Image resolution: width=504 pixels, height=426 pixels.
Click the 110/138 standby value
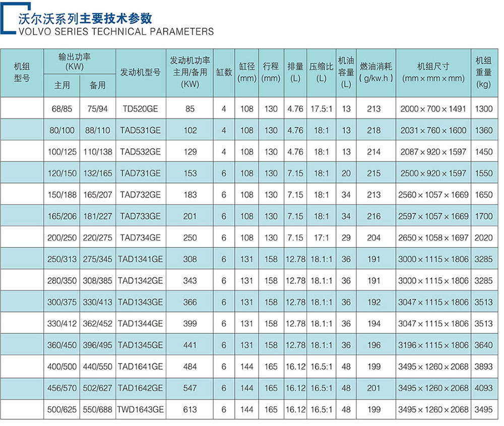(x=98, y=152)
